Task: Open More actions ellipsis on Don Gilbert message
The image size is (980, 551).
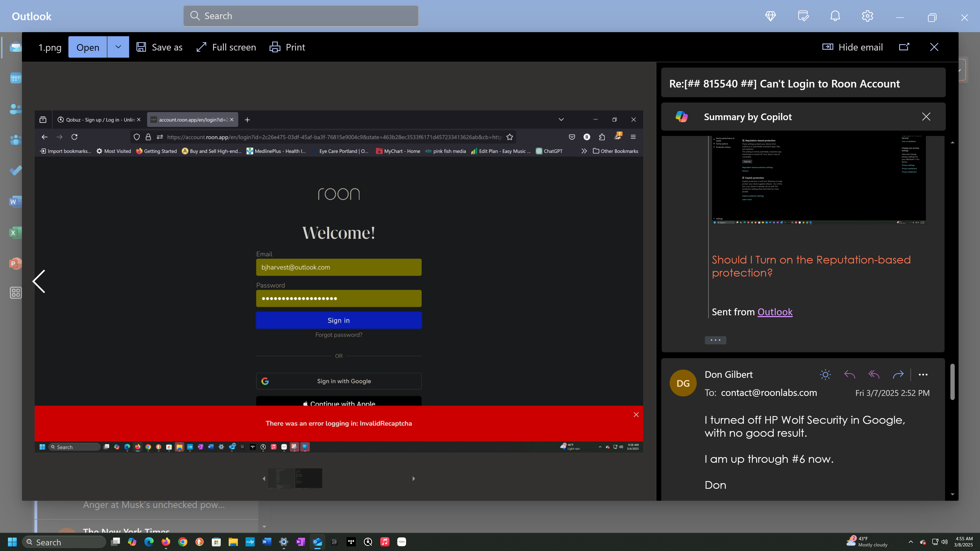Action: pyautogui.click(x=923, y=374)
